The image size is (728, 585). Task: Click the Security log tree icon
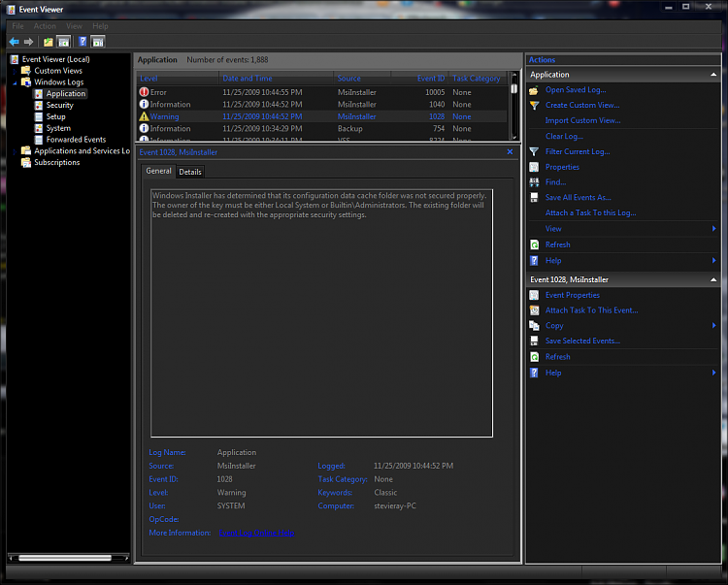[x=39, y=106]
